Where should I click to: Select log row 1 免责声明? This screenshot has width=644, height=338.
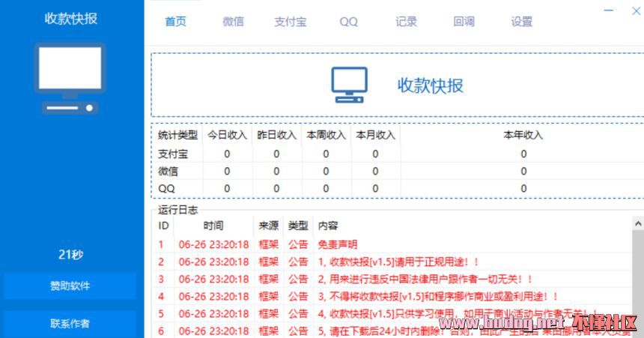393,244
